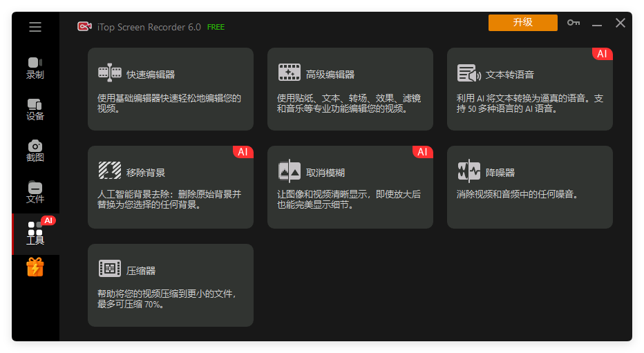This screenshot has height=353, width=644.
Task: Click the AI badge on 工具 tab
Action: 48,220
